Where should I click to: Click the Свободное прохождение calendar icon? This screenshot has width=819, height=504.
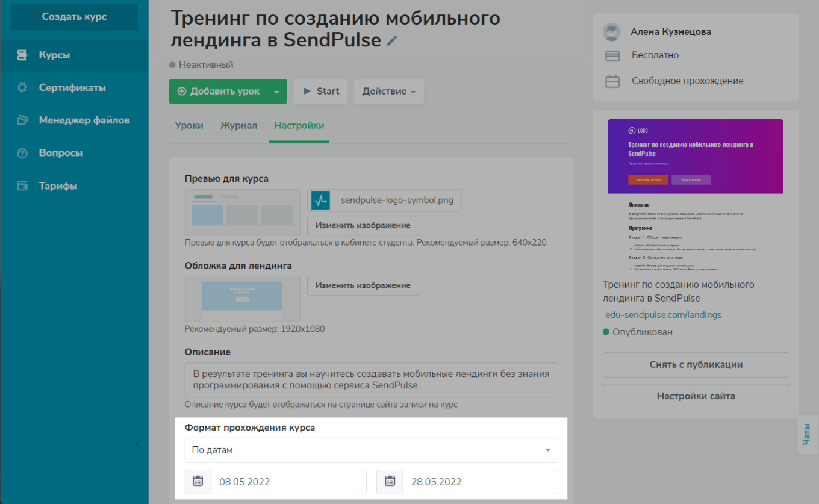click(612, 81)
